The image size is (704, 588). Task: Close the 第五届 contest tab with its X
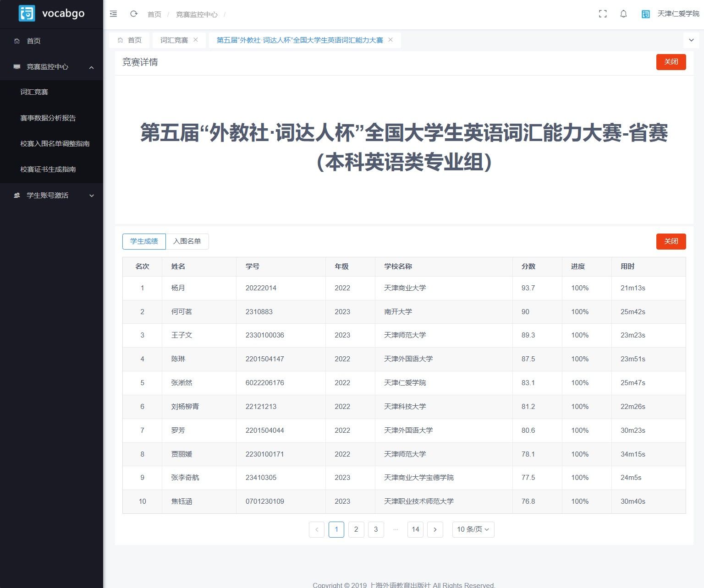coord(390,40)
